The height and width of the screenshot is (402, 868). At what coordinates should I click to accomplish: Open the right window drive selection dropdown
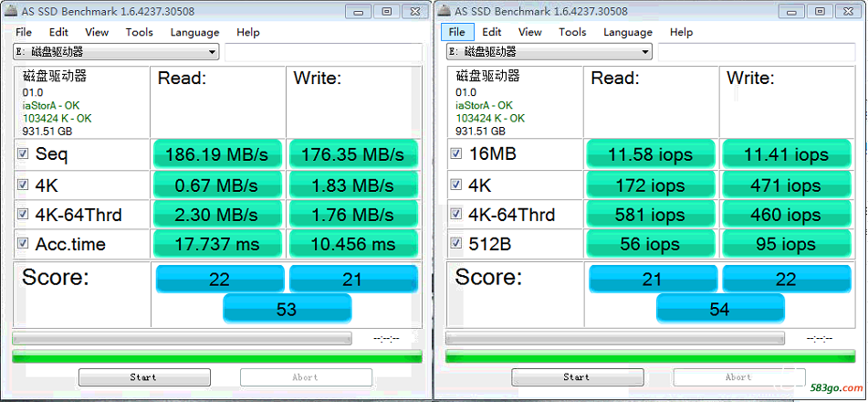[x=549, y=52]
